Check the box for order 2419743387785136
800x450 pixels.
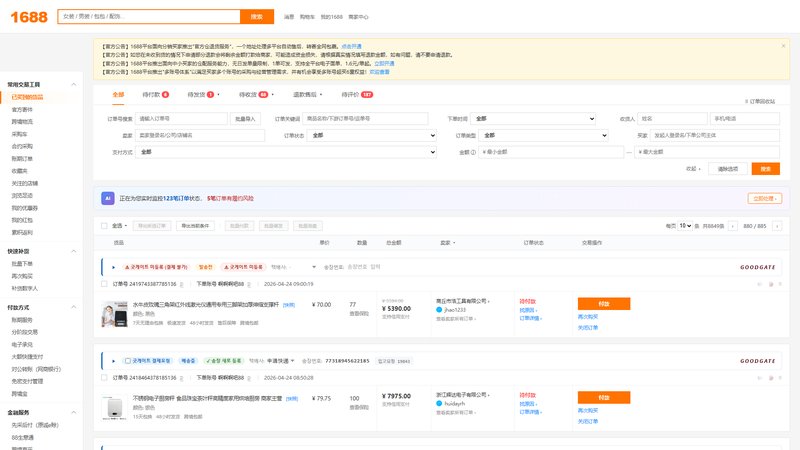104,284
